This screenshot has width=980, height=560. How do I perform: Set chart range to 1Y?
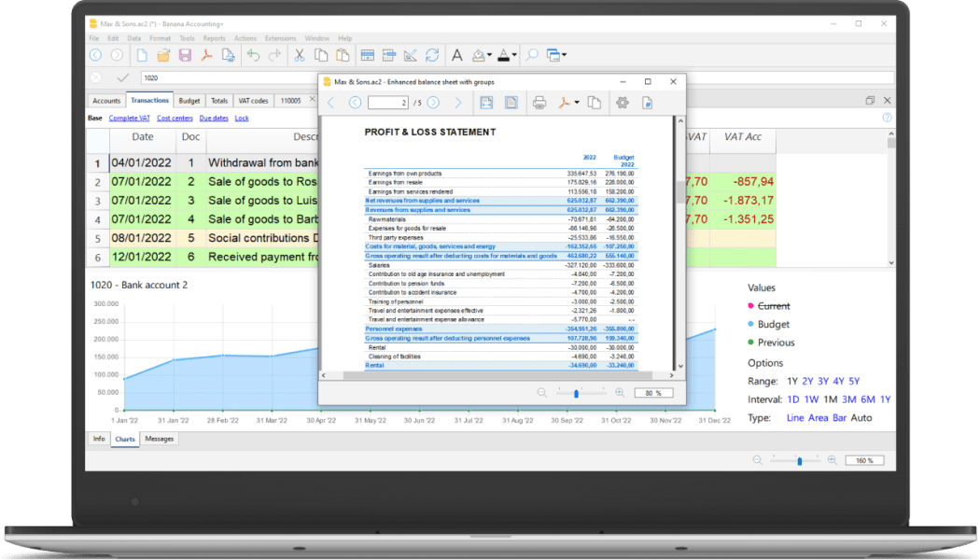coord(791,381)
